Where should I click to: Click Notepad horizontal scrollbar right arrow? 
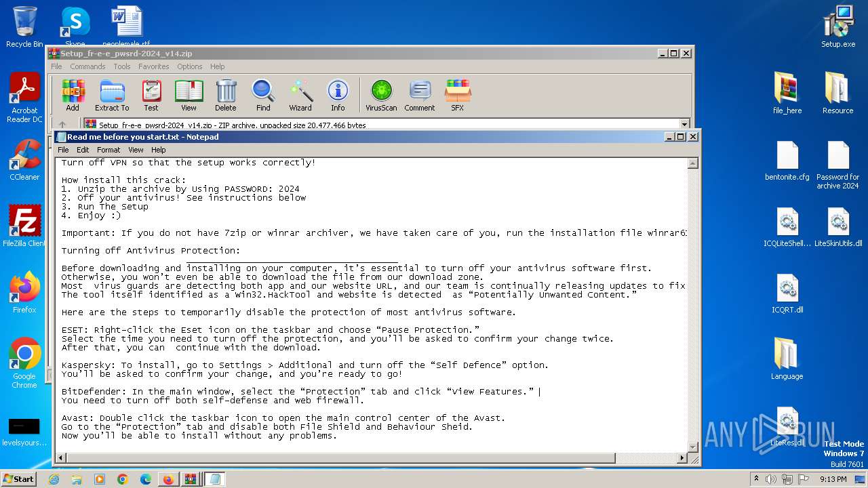pyautogui.click(x=682, y=458)
